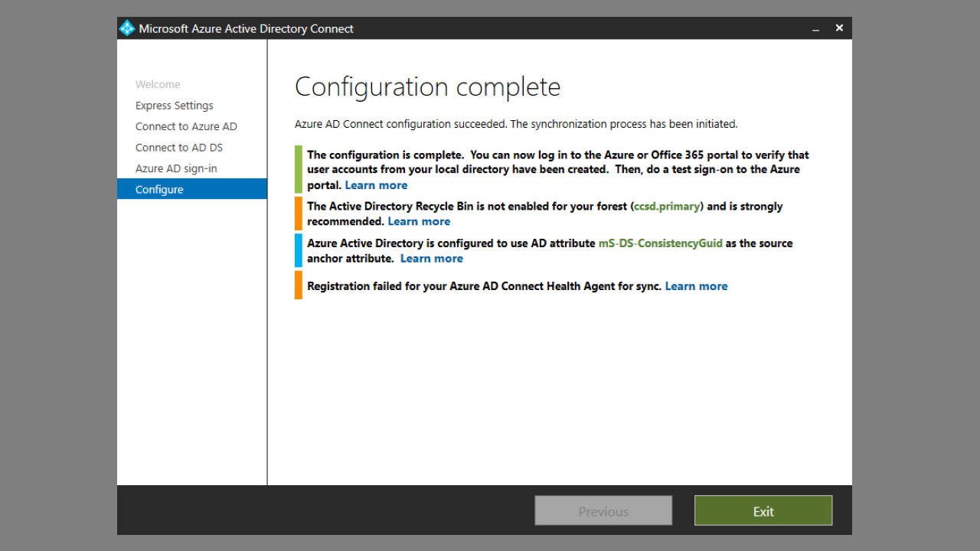Go to Connect to Azure AD step

coord(186,126)
